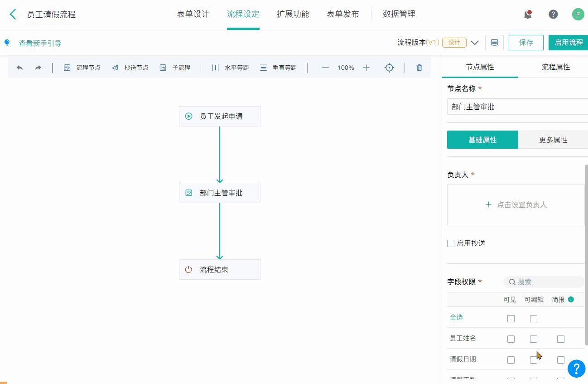Open the 流程属性 tab
Image resolution: width=588 pixels, height=384 pixels.
[556, 67]
